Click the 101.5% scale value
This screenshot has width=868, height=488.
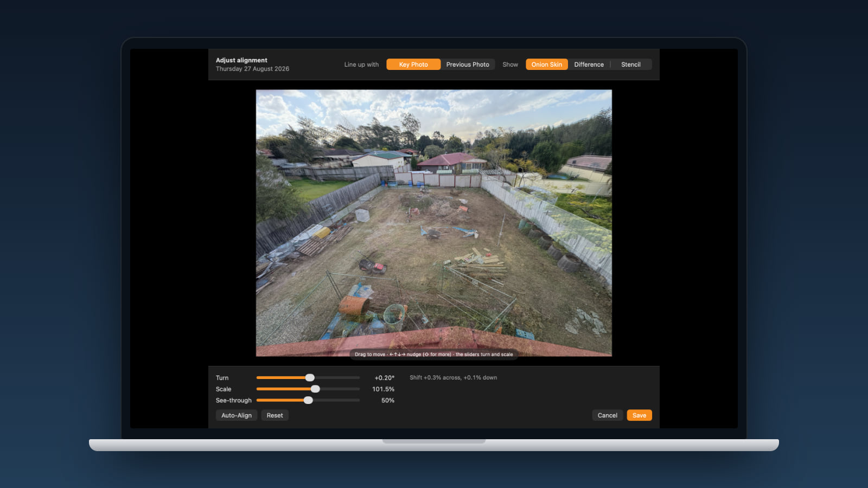coord(383,389)
